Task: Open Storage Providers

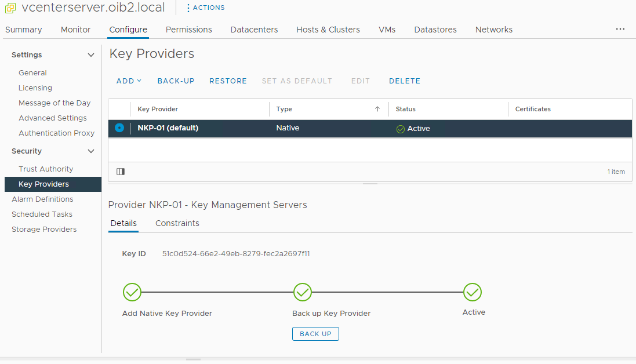Action: (44, 229)
